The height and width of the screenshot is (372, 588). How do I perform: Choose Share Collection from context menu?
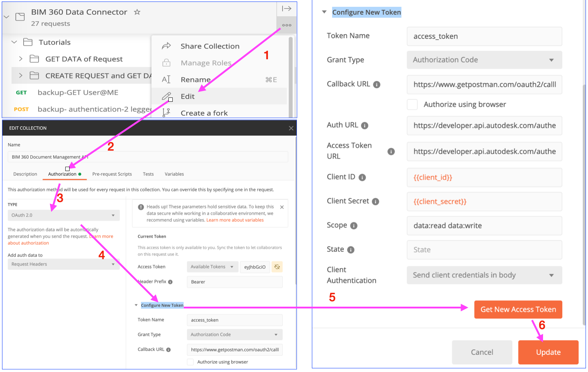[219, 46]
